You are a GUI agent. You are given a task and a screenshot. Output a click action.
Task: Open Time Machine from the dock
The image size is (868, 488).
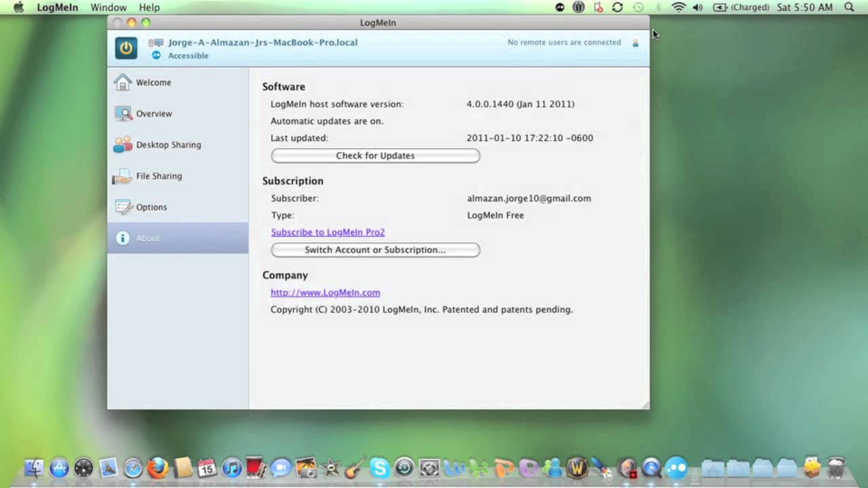coord(404,468)
